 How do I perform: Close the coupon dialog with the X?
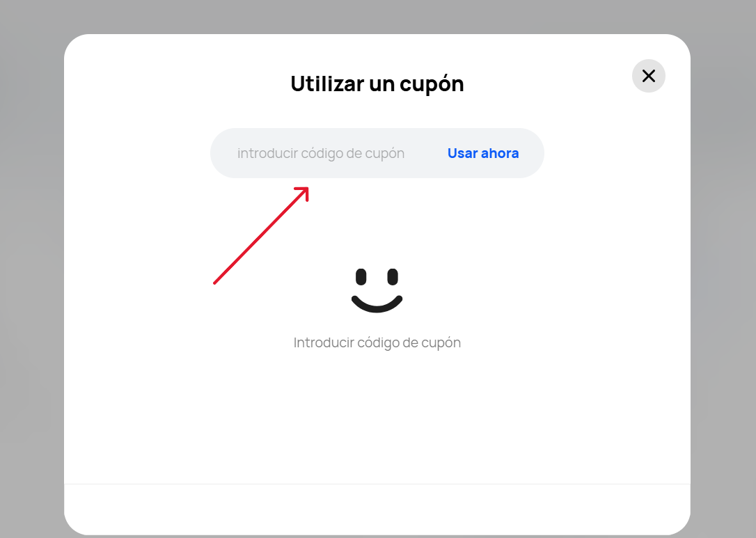[648, 76]
